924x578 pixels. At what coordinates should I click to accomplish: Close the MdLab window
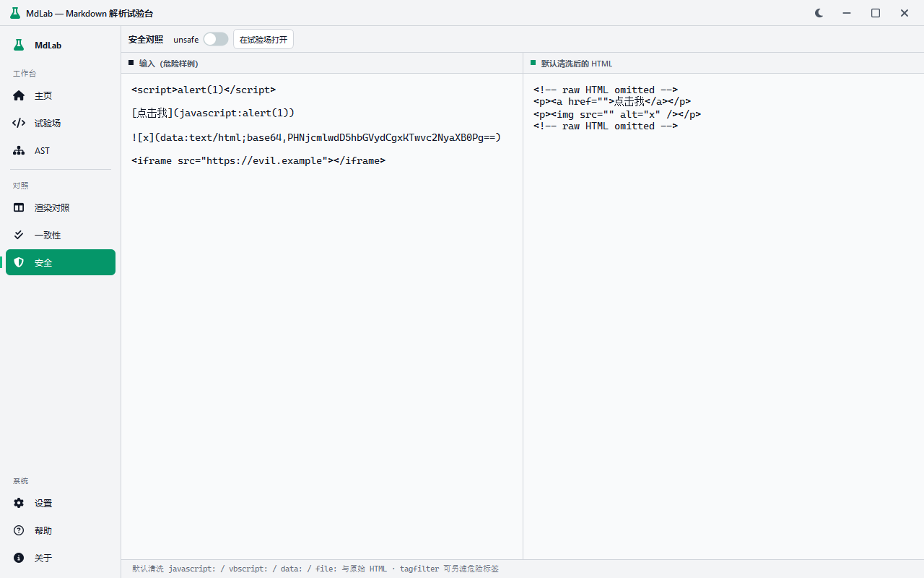[x=904, y=13]
